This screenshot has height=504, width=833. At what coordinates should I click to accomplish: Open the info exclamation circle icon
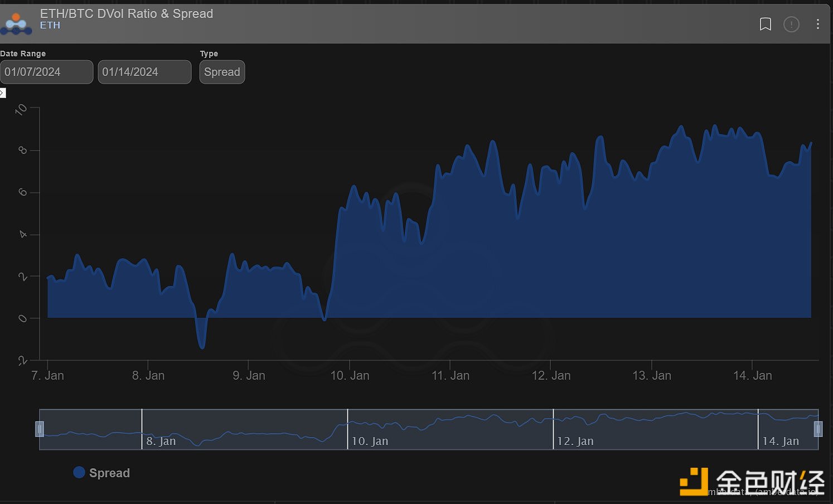[x=791, y=24]
